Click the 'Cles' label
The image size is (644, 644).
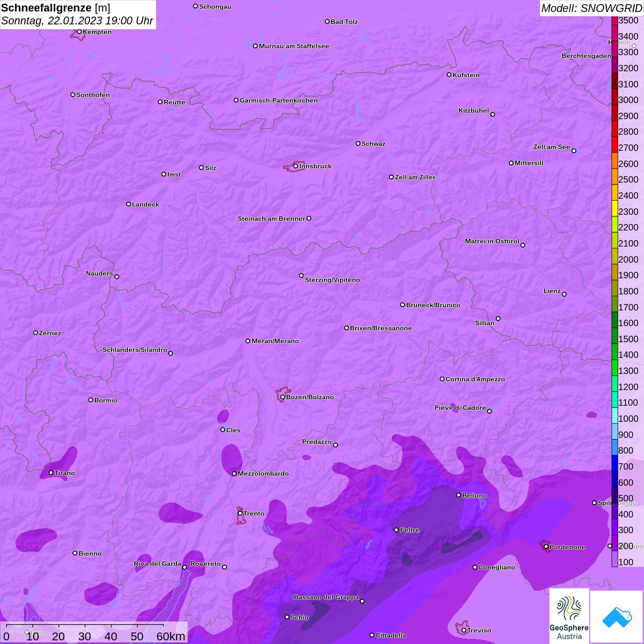[233, 430]
